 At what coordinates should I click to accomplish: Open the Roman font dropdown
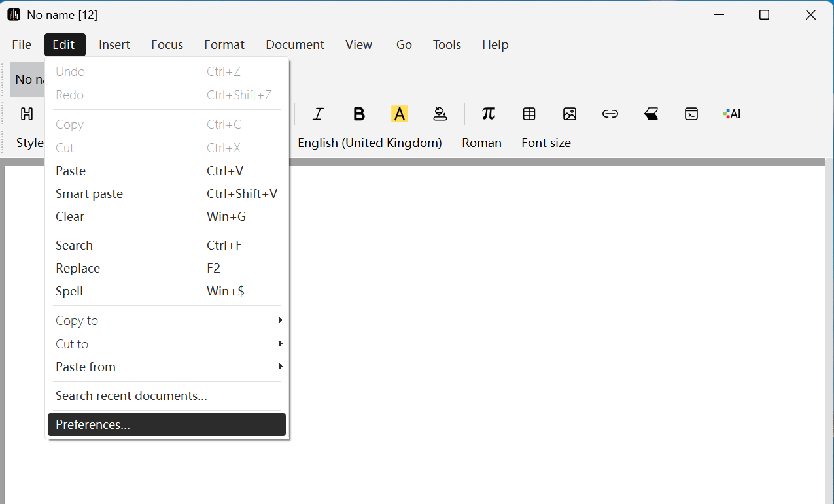point(481,143)
